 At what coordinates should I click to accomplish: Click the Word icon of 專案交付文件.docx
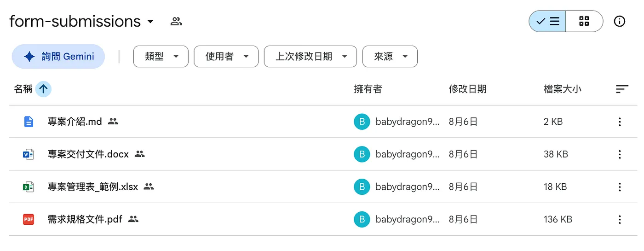pos(29,154)
